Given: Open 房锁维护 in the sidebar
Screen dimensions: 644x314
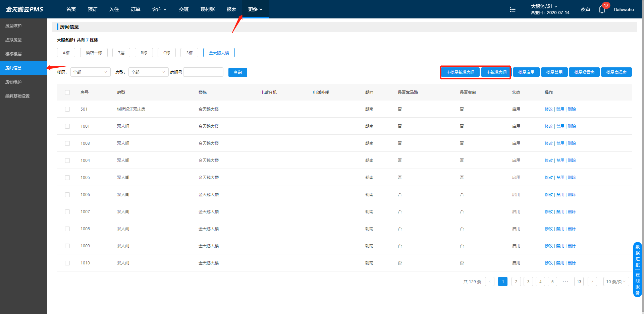Looking at the screenshot, I should pyautogui.click(x=23, y=82).
